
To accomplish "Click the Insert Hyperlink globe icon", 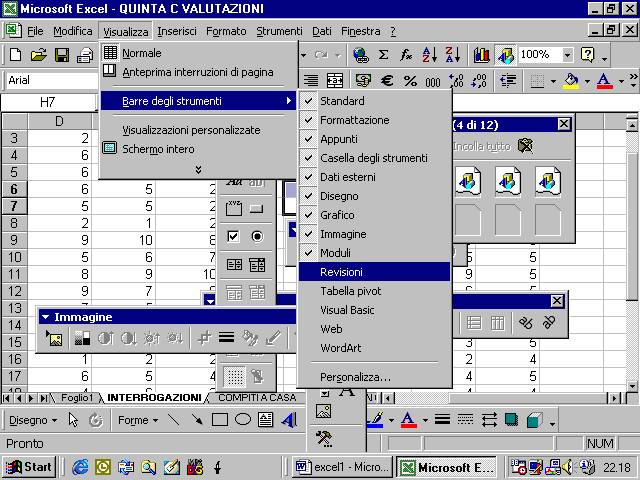I will 360,55.
